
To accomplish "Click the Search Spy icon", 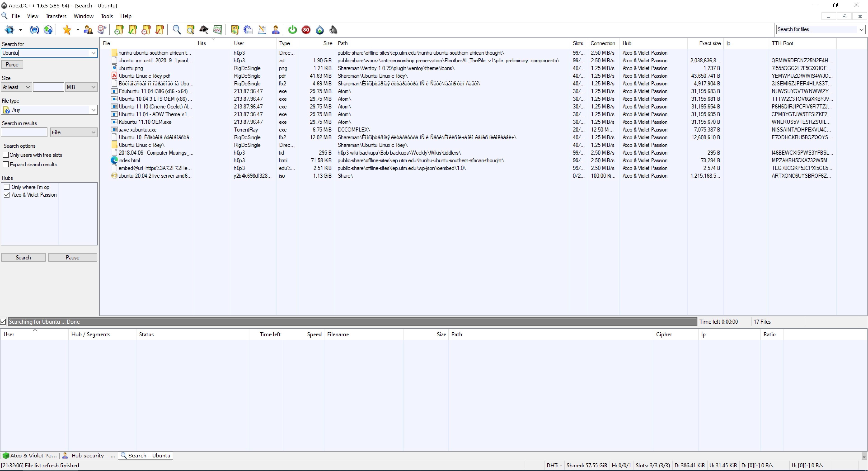I will (204, 30).
